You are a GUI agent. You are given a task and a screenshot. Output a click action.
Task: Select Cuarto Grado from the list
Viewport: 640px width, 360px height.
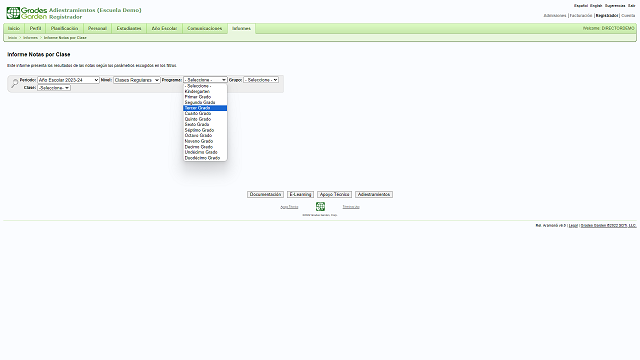click(205, 113)
